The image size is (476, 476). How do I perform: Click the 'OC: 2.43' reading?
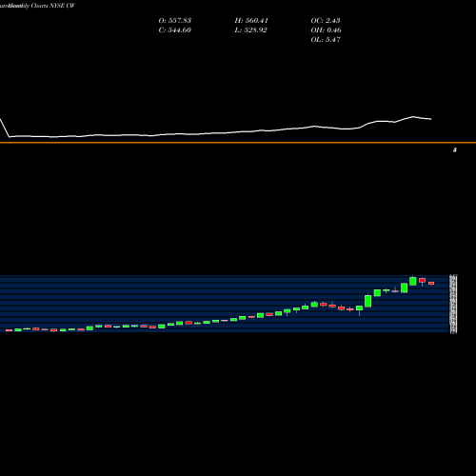326,21
